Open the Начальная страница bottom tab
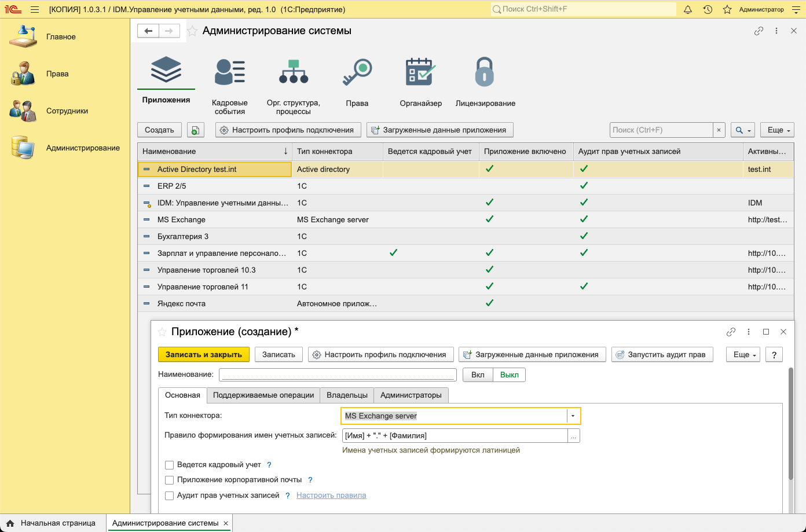 53,523
